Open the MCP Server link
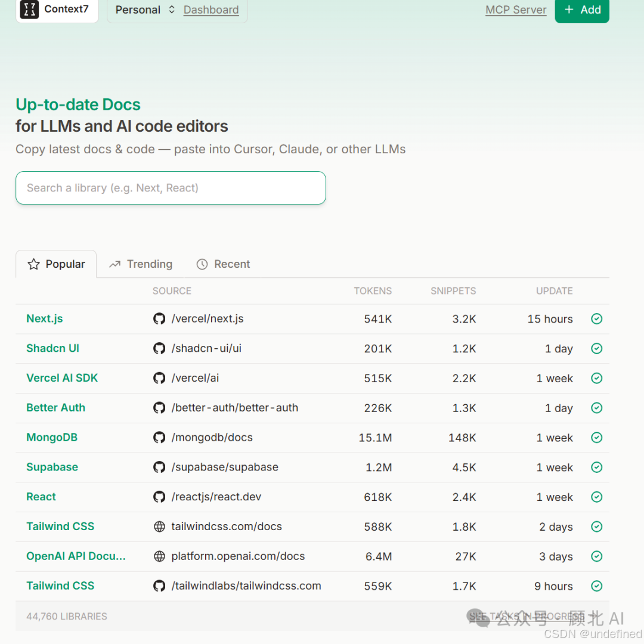Screen dimensions: 644x644 515,10
